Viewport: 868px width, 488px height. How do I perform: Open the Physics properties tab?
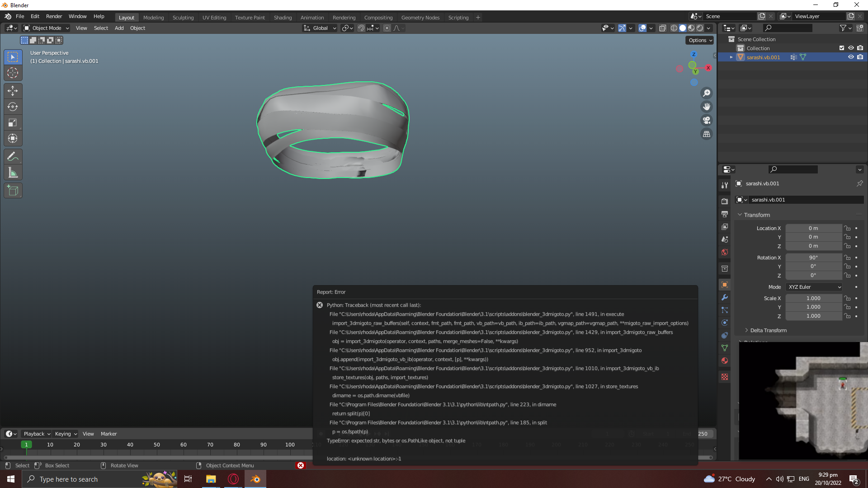725,323
